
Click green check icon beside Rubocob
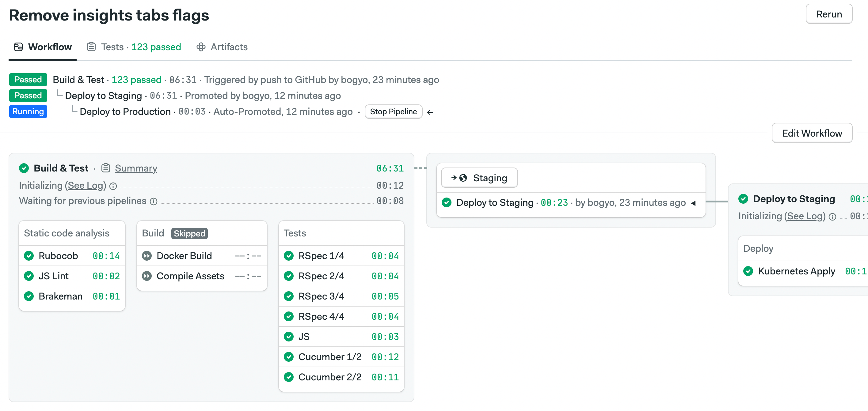pyautogui.click(x=29, y=256)
